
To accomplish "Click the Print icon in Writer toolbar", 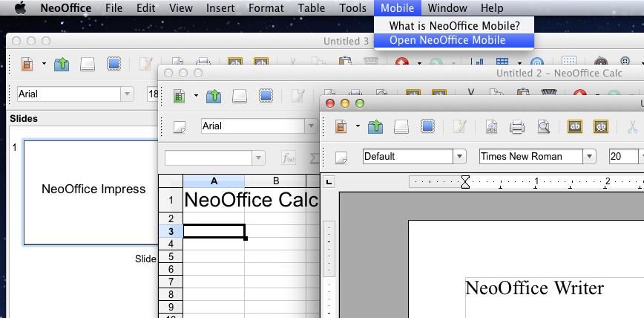I will (x=516, y=126).
